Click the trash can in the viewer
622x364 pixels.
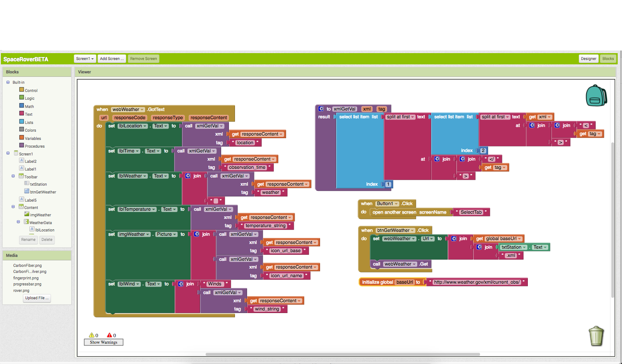pyautogui.click(x=596, y=336)
